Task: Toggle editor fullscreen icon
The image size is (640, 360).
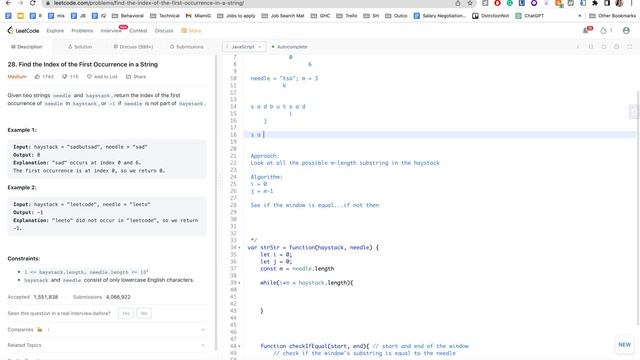Action: pyautogui.click(x=630, y=47)
